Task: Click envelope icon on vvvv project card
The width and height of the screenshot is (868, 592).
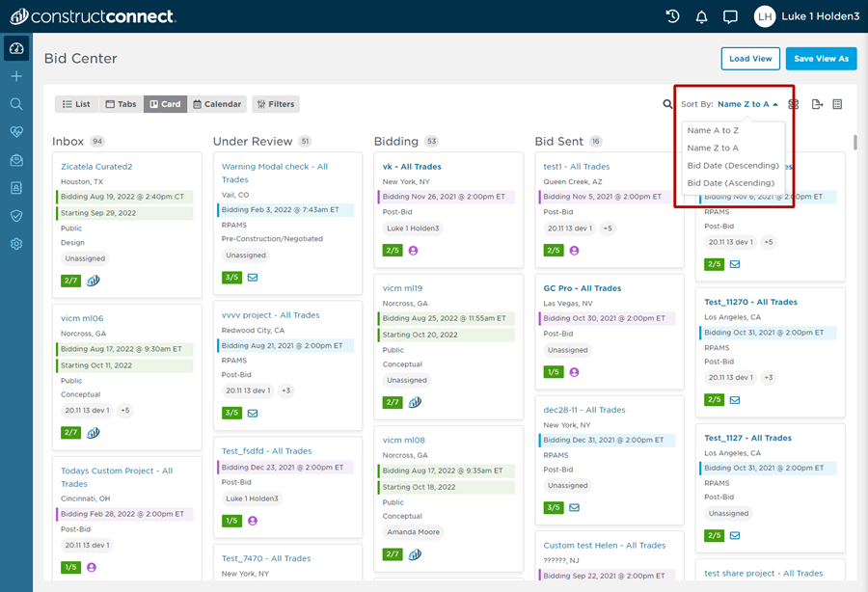Action: (x=253, y=413)
